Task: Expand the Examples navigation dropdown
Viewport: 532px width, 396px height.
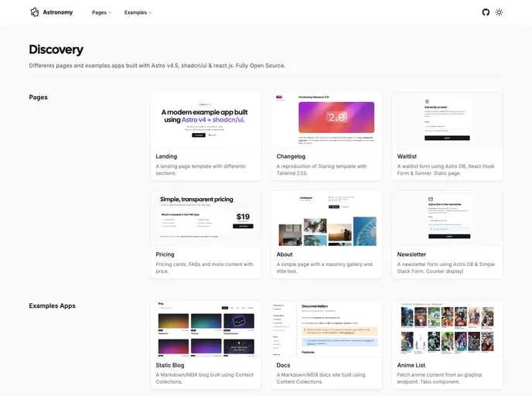Action: 138,12
